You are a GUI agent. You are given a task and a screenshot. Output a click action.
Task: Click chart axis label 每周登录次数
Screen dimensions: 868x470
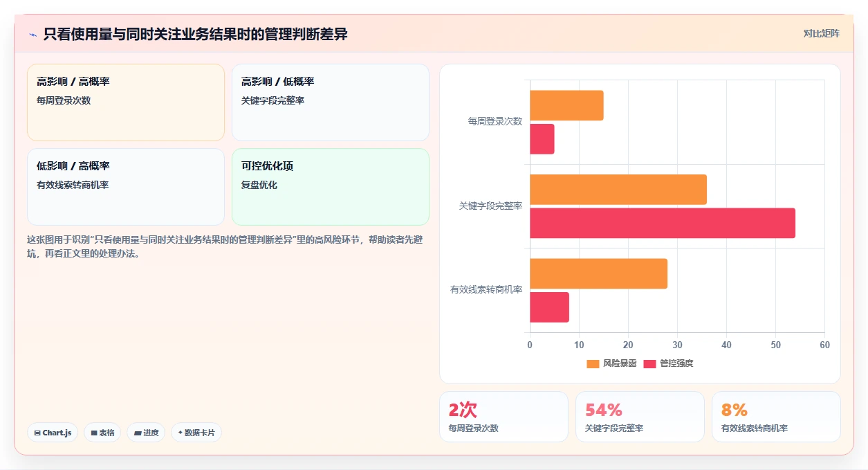tap(495, 122)
